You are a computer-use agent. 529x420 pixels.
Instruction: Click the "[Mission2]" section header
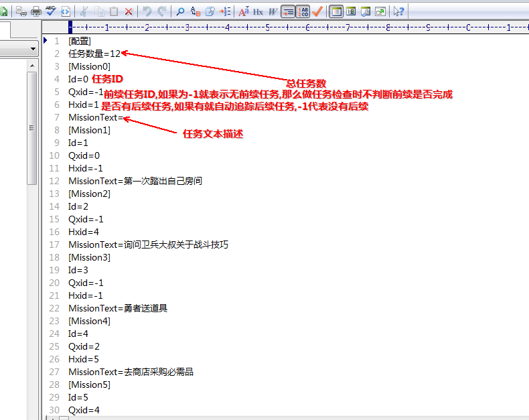click(90, 194)
